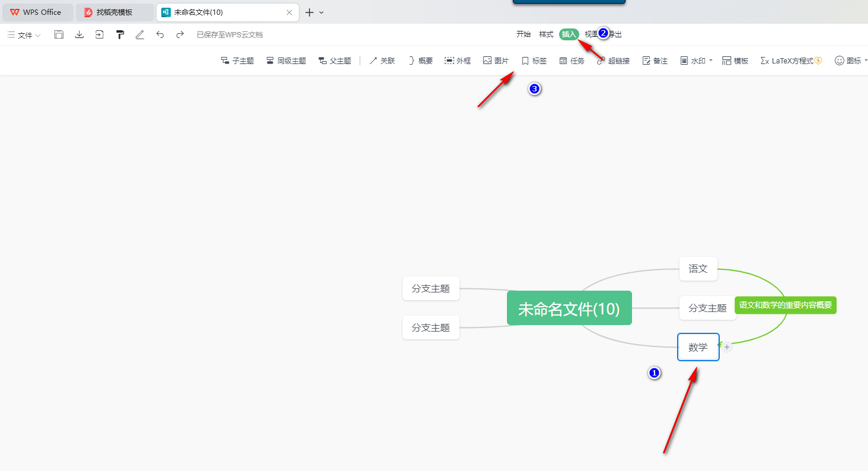Insert a 同级主题 sibling topic
This screenshot has width=868, height=471.
coord(286,61)
